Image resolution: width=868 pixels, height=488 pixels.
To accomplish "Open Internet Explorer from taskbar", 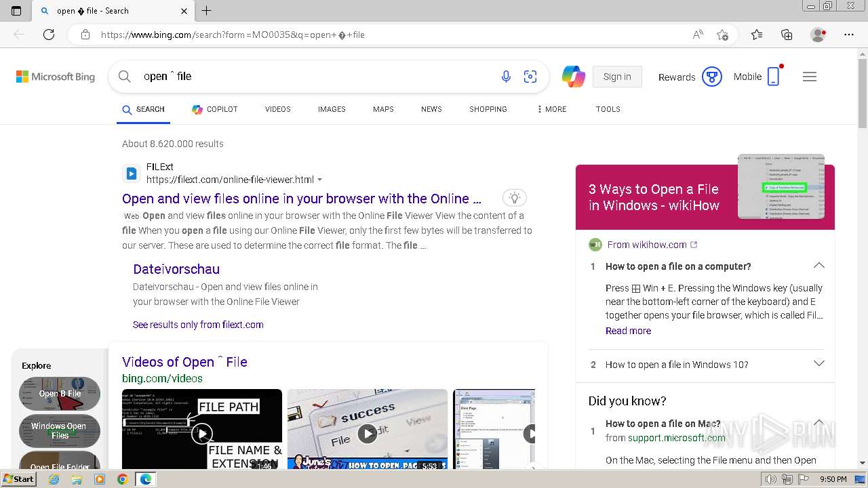I will (54, 479).
